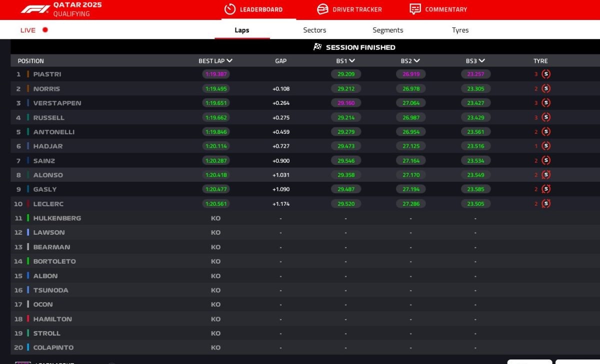The height and width of the screenshot is (364, 600).
Task: Switch to the Segments tab
Action: coord(387,30)
